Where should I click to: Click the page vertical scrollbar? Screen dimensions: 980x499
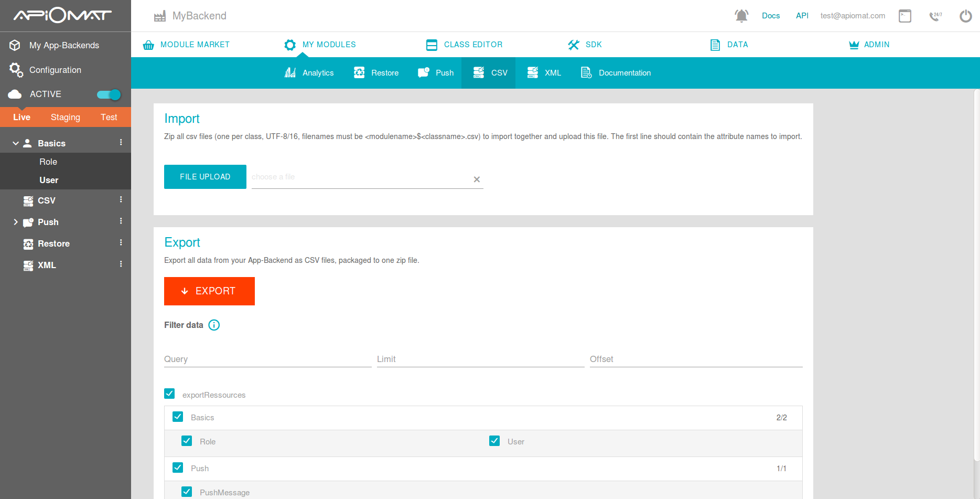pyautogui.click(x=977, y=275)
